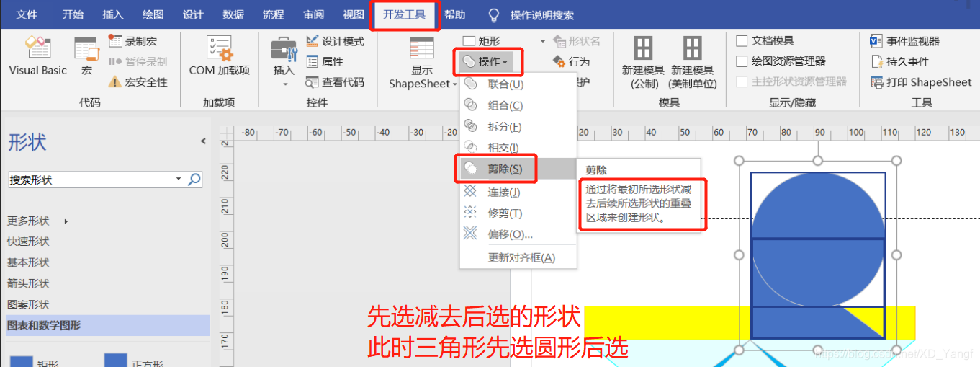
Task: Switch to the 开发工具 tab
Action: tap(404, 14)
